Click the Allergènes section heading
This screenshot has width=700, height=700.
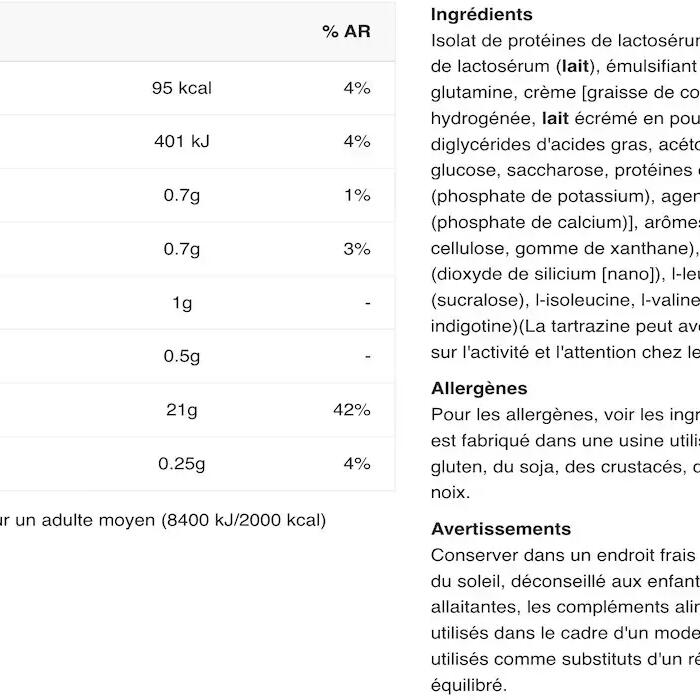(x=478, y=388)
